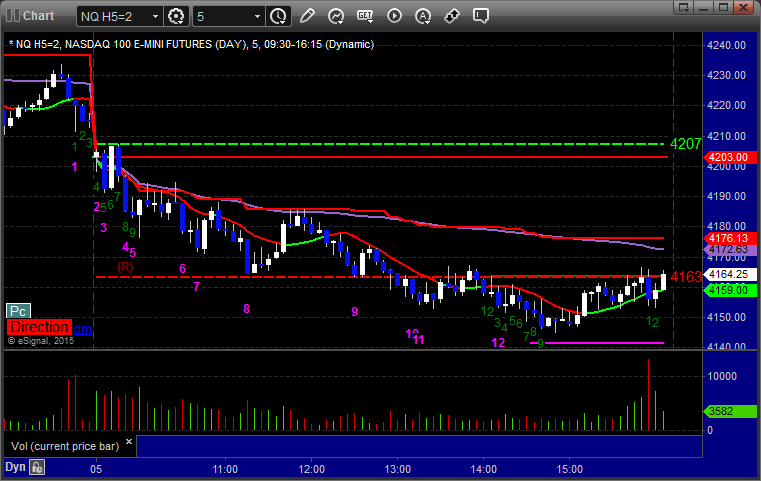Viewport: 761px width, 481px height.
Task: Open the speech bubble notes icon
Action: coord(481,15)
